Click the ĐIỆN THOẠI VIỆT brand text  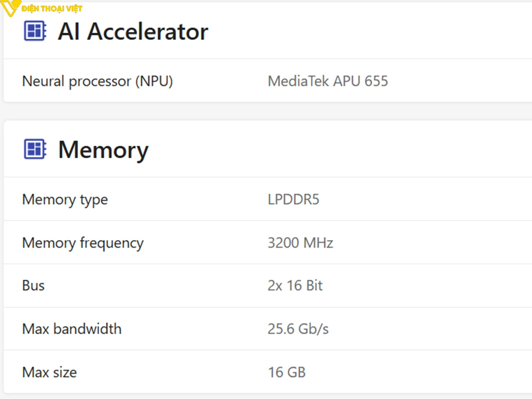[52, 9]
